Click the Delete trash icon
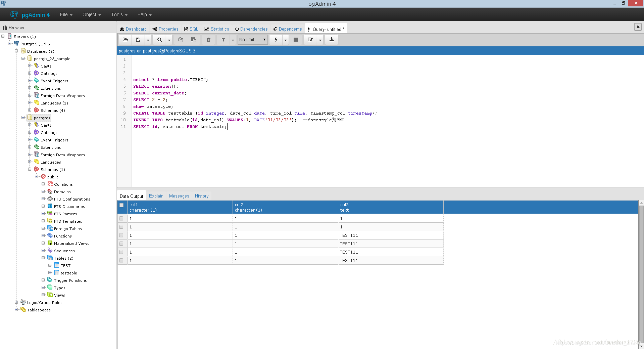 pyautogui.click(x=208, y=40)
